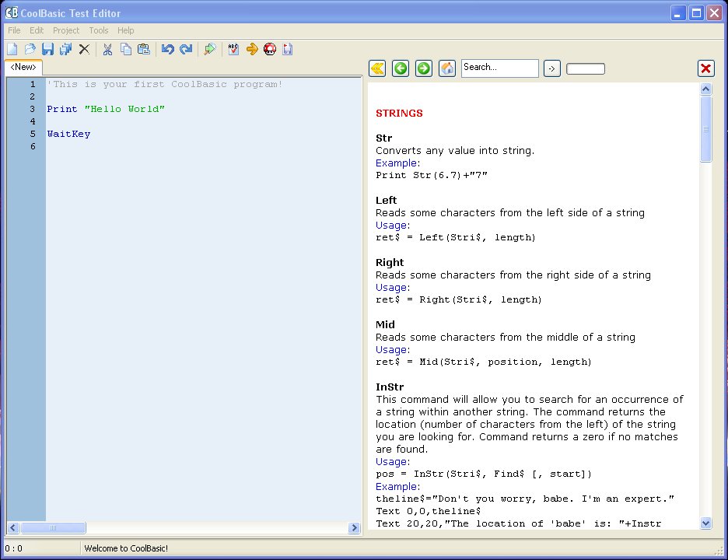728x560 pixels.
Task: Click the STRINGS heading in help
Action: (x=399, y=114)
